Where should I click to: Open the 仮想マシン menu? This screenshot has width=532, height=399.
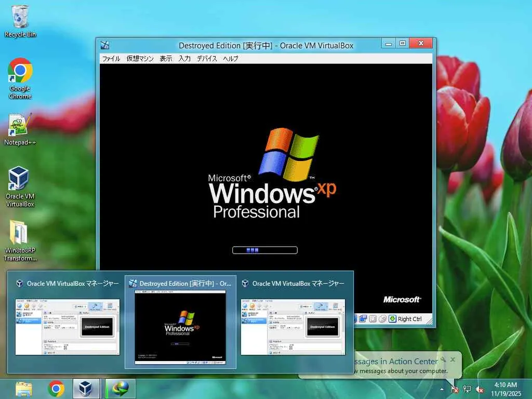(140, 58)
